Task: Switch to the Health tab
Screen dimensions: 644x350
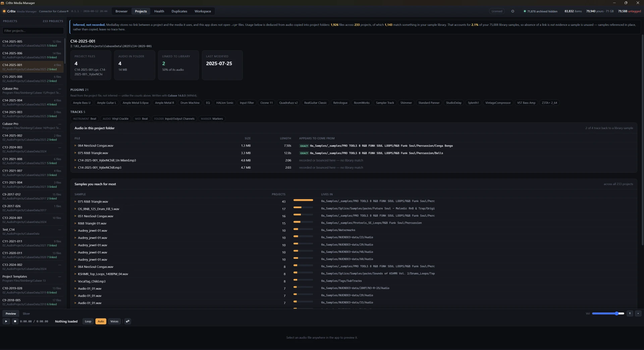Action: click(159, 11)
